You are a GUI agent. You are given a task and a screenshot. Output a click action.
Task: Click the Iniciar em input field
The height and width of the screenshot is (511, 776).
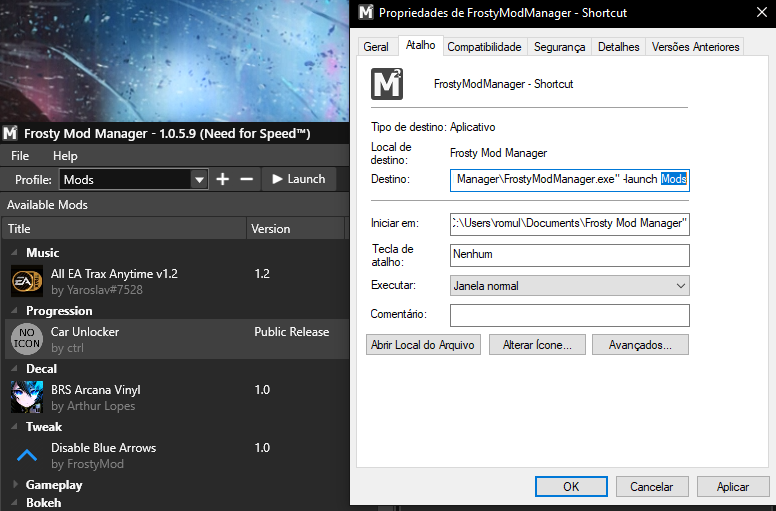tap(570, 224)
